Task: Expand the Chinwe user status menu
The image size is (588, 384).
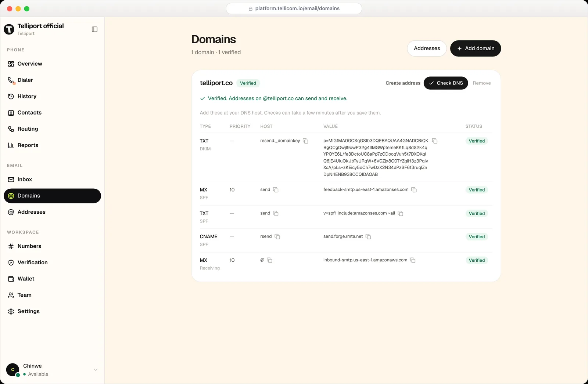Action: [96, 370]
